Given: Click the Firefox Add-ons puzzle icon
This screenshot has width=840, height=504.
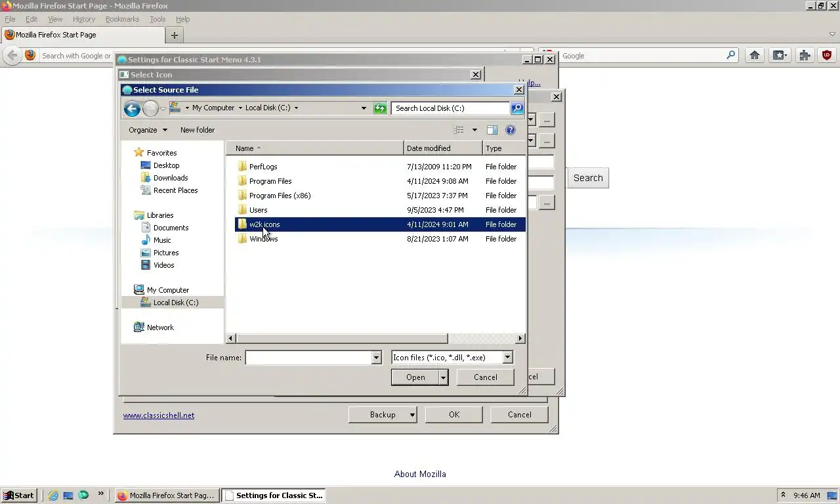Looking at the screenshot, I should coord(805,56).
